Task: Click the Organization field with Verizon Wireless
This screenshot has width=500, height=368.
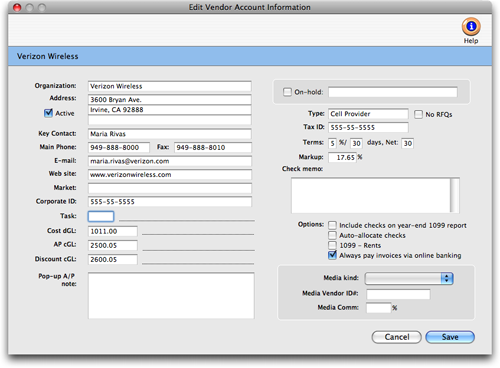Action: click(x=170, y=86)
